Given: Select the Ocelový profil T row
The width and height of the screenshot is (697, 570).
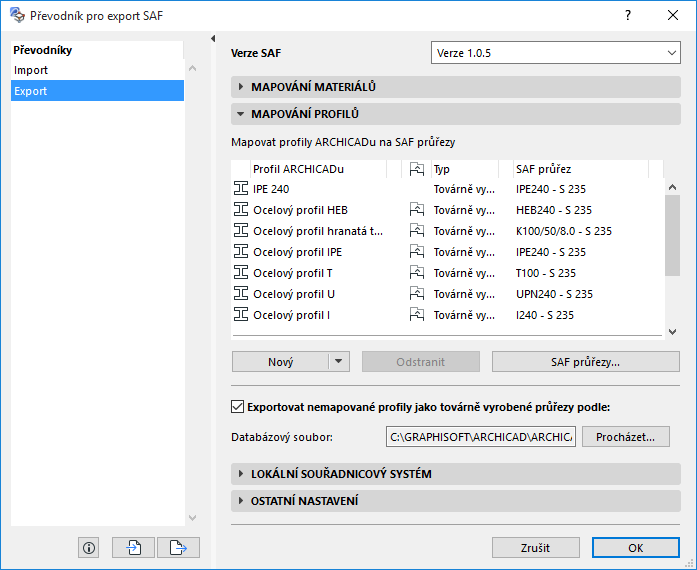Looking at the screenshot, I should click(448, 273).
